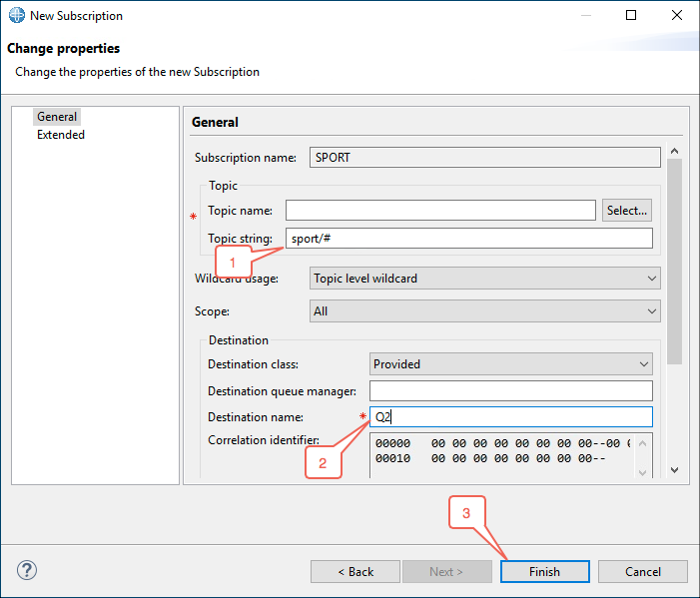This screenshot has width=700, height=598.
Task: Click the Topic string field
Action: click(468, 239)
